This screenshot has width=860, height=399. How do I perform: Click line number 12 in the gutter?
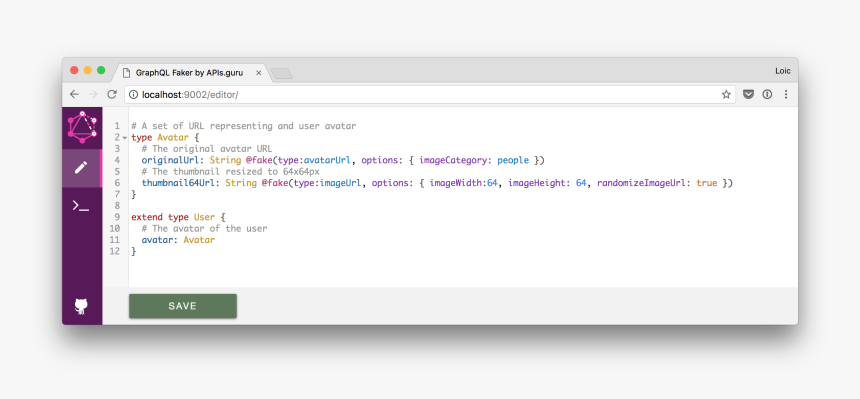115,251
